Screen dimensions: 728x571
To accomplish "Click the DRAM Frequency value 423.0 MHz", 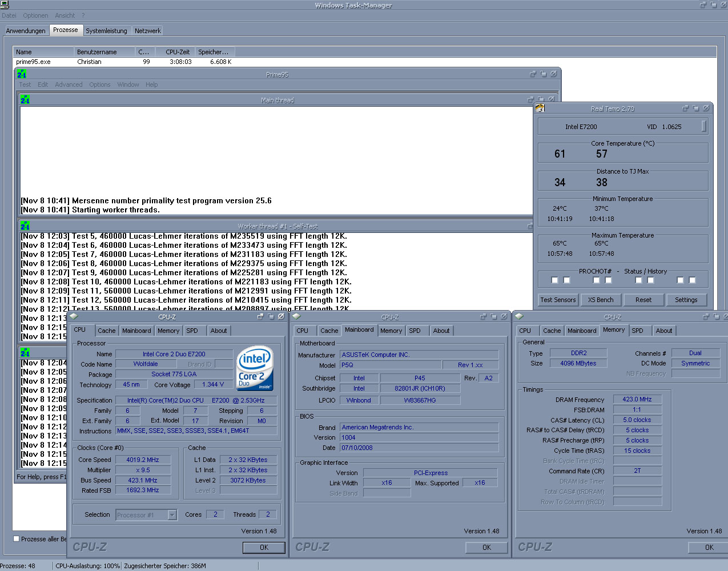I will 637,399.
